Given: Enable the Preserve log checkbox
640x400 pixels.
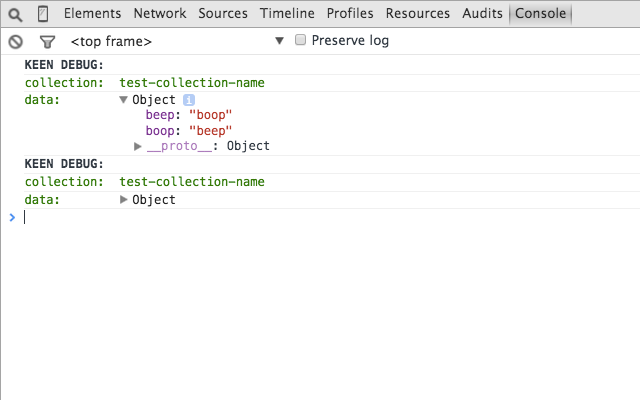Looking at the screenshot, I should tap(300, 40).
